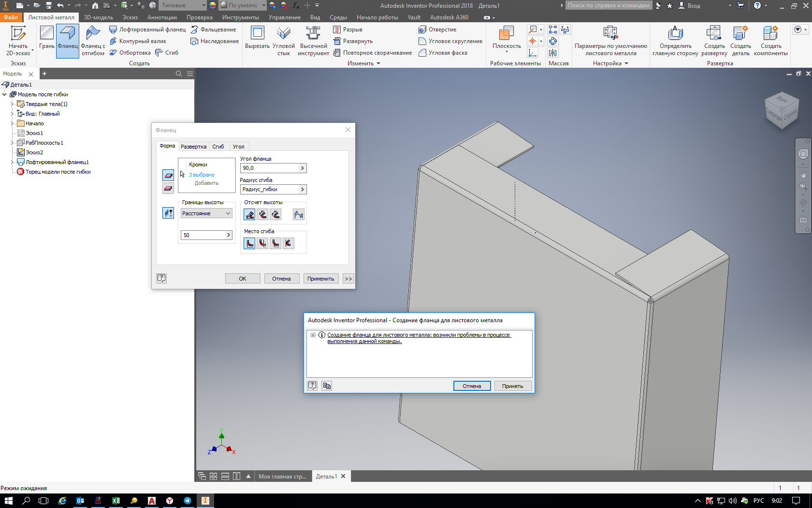Start a 2D sketch from the ribbon
The width and height of the screenshot is (812, 508).
coord(18,41)
